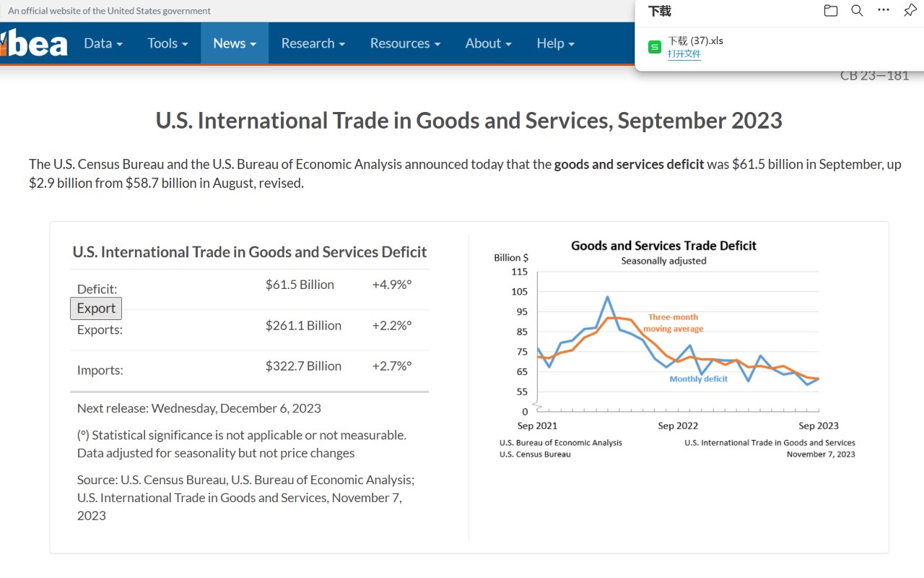Open the downloads more options menu

click(x=884, y=11)
